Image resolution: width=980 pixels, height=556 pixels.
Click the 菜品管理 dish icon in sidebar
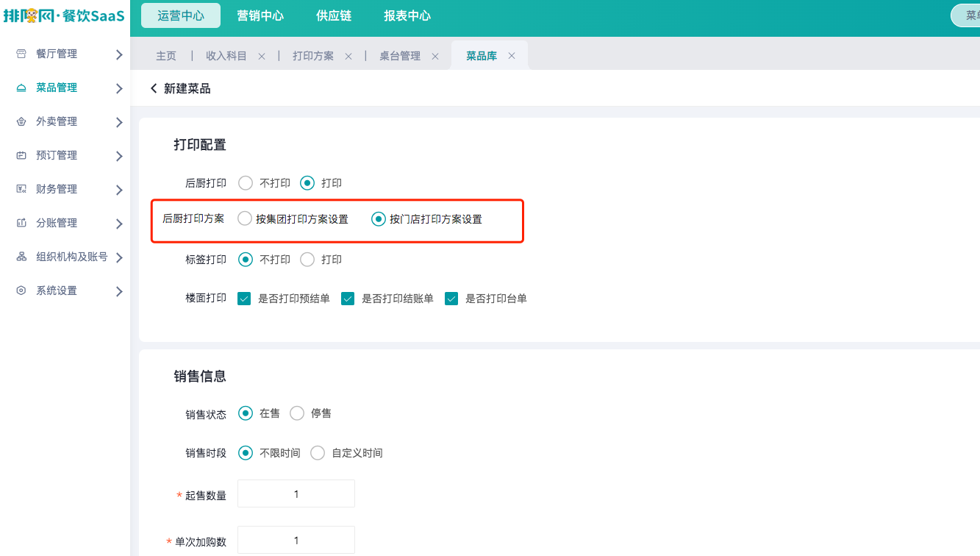[x=21, y=88]
